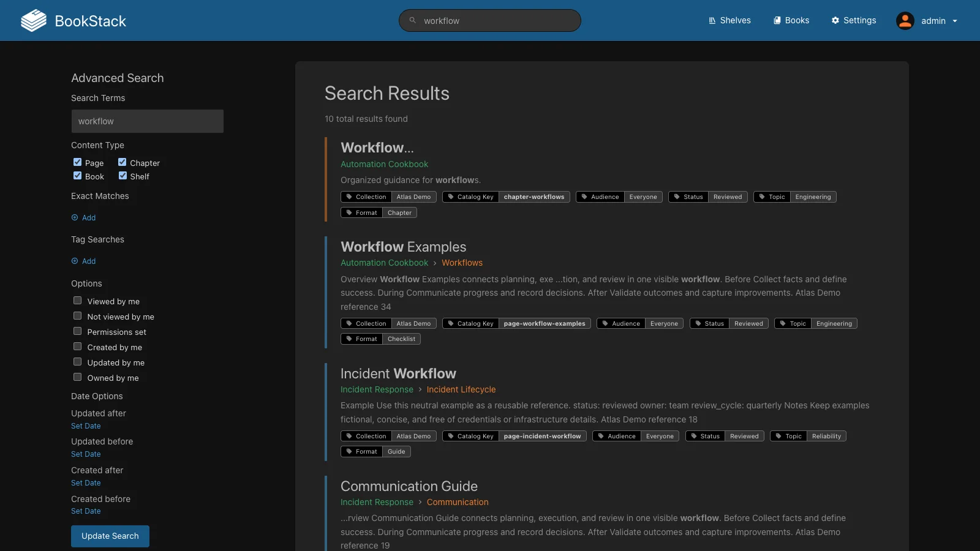
Task: Enable the Not viewed by me option
Action: click(78, 316)
